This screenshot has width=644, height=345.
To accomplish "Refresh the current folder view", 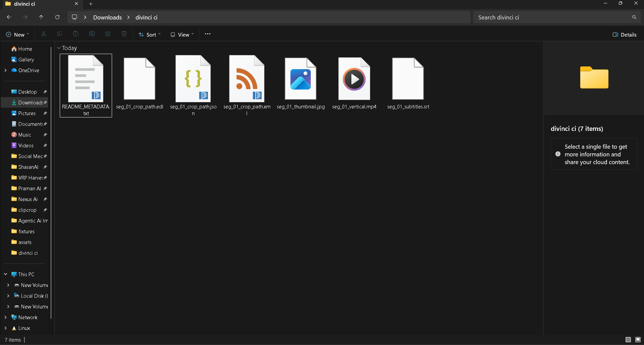I will [x=57, y=17].
